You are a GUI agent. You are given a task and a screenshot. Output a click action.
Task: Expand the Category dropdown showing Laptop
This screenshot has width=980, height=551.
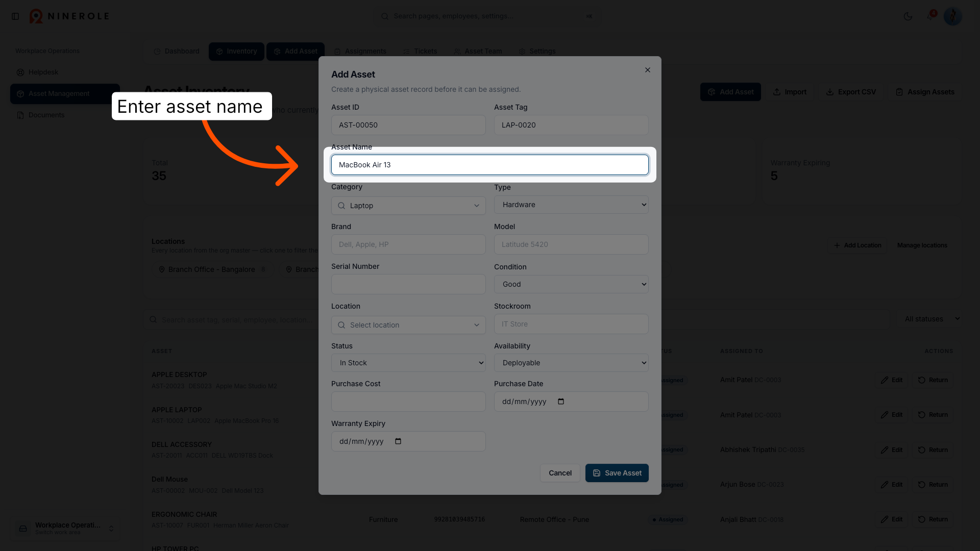click(x=408, y=206)
